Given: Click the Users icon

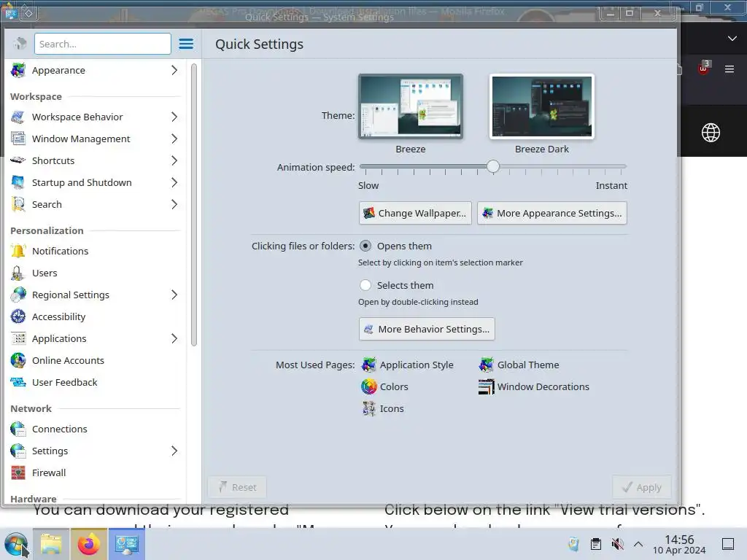Looking at the screenshot, I should 18,273.
